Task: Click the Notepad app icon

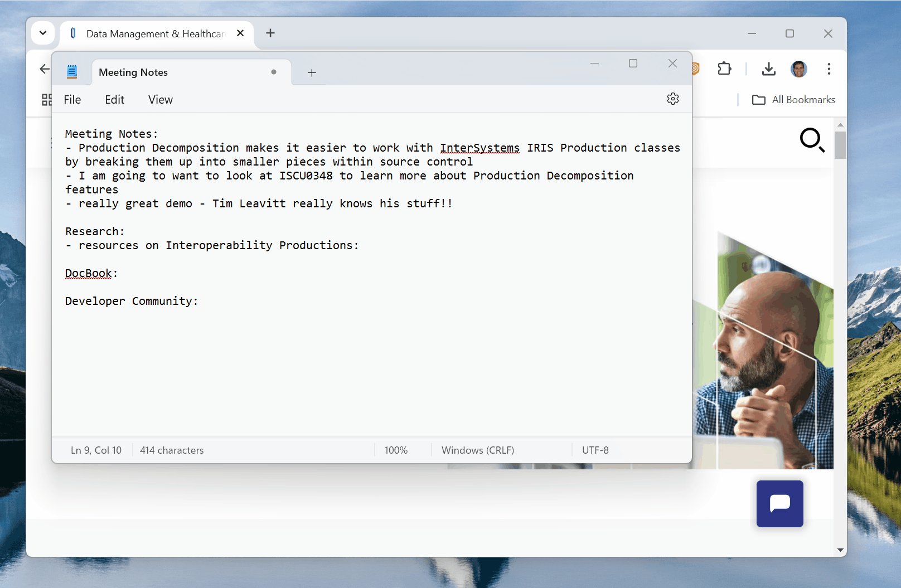Action: (x=72, y=72)
